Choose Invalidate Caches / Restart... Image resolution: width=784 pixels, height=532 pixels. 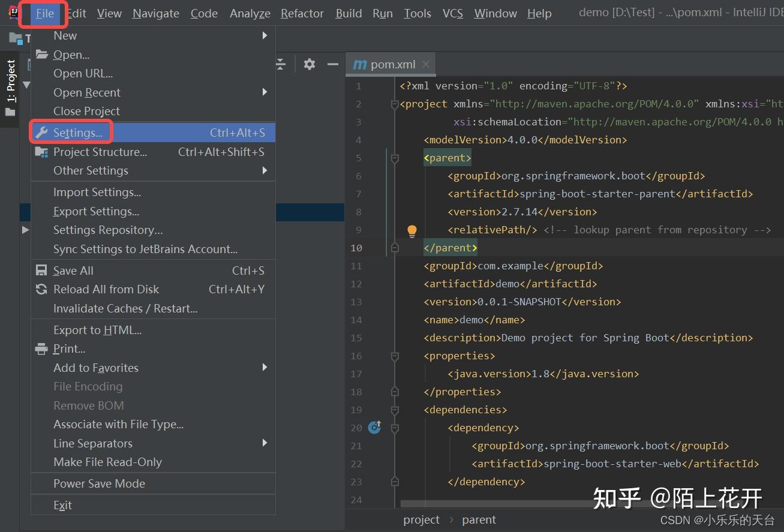pos(153,308)
